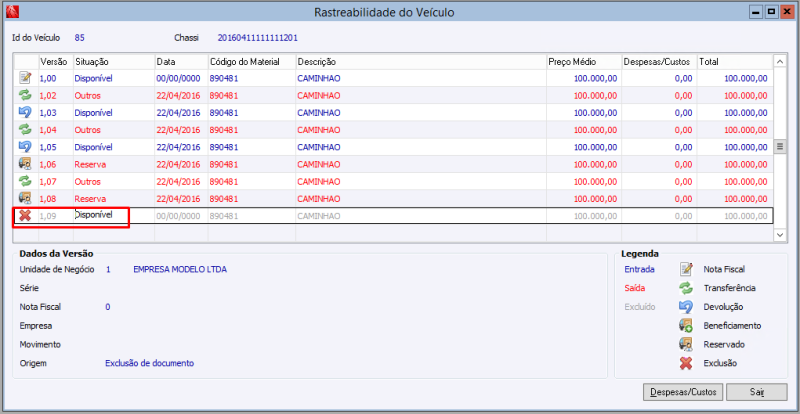800x414 pixels.
Task: Select version 1,04 cell
Action: [56, 130]
